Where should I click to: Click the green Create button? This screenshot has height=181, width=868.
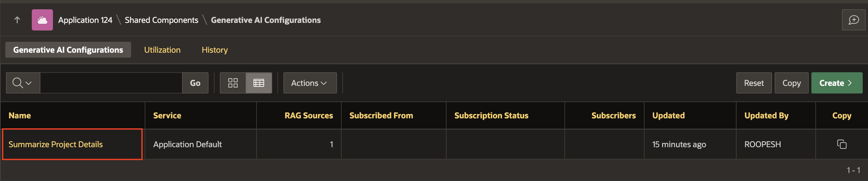(x=836, y=83)
